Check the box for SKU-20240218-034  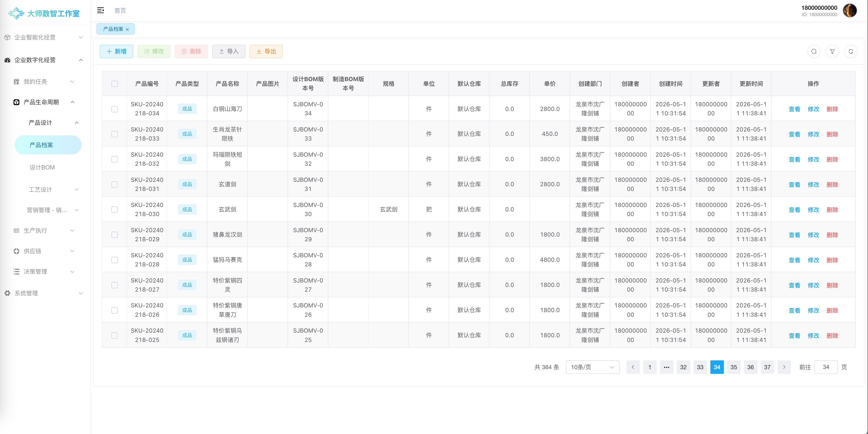click(115, 109)
